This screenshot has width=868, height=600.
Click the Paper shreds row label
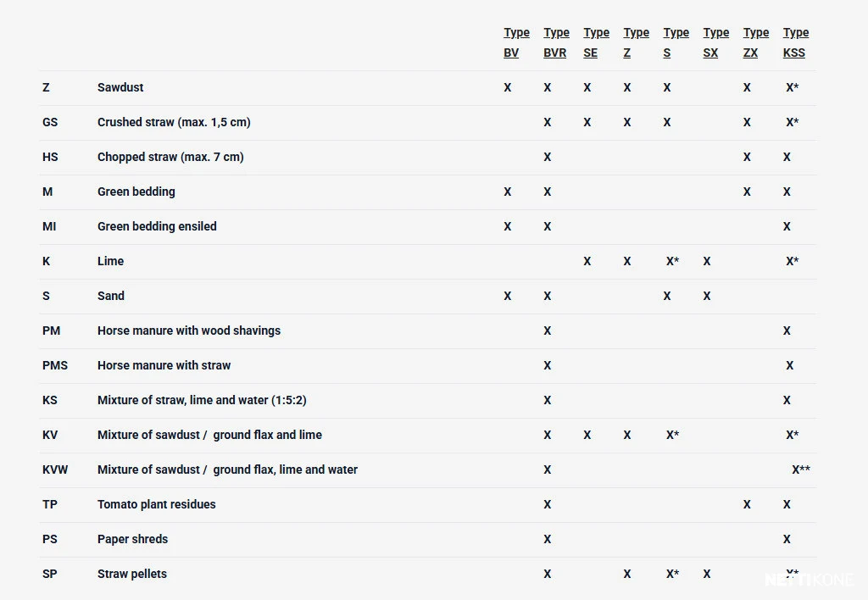pos(132,539)
